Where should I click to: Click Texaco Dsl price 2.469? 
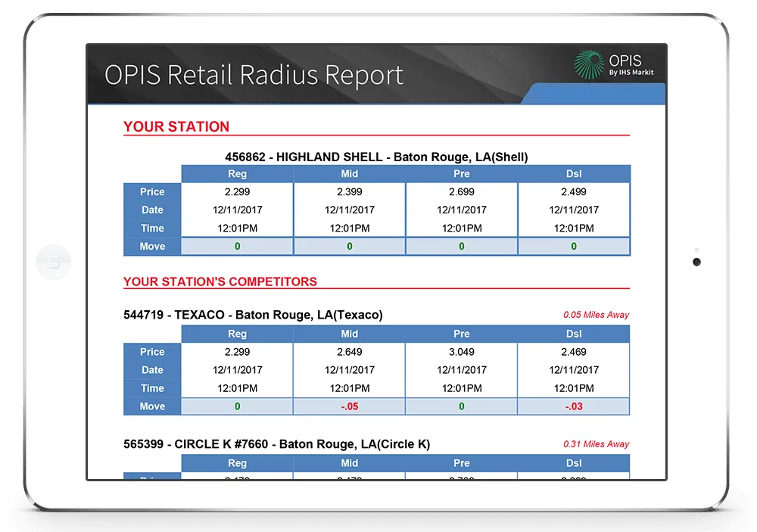point(574,352)
